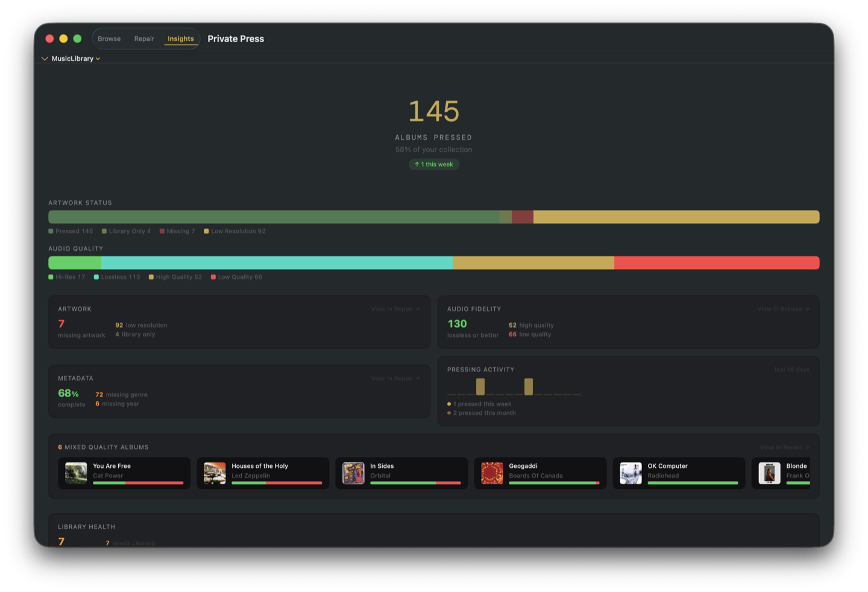Click the Lossless 113 legend dot
The width and height of the screenshot is (868, 592).
coord(96,277)
